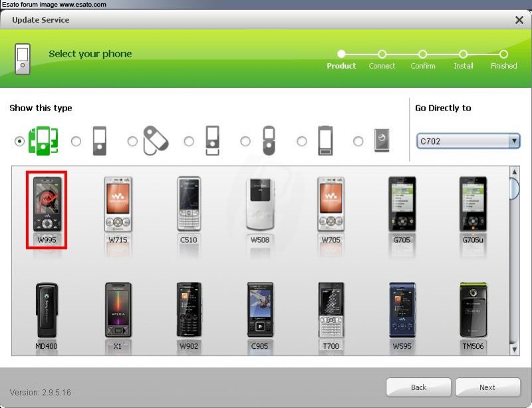Click the swivel phone type icon

coord(156,140)
